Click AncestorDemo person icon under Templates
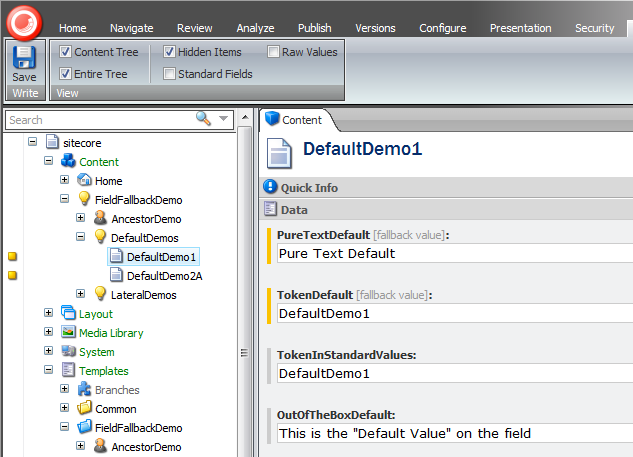The image size is (633, 457). point(100,446)
